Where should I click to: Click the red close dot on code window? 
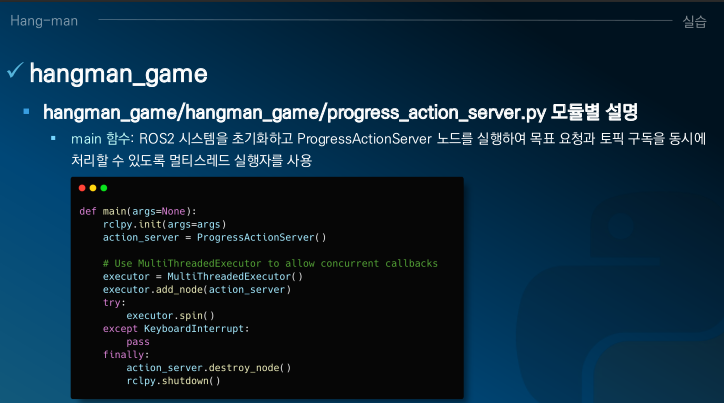coord(82,188)
